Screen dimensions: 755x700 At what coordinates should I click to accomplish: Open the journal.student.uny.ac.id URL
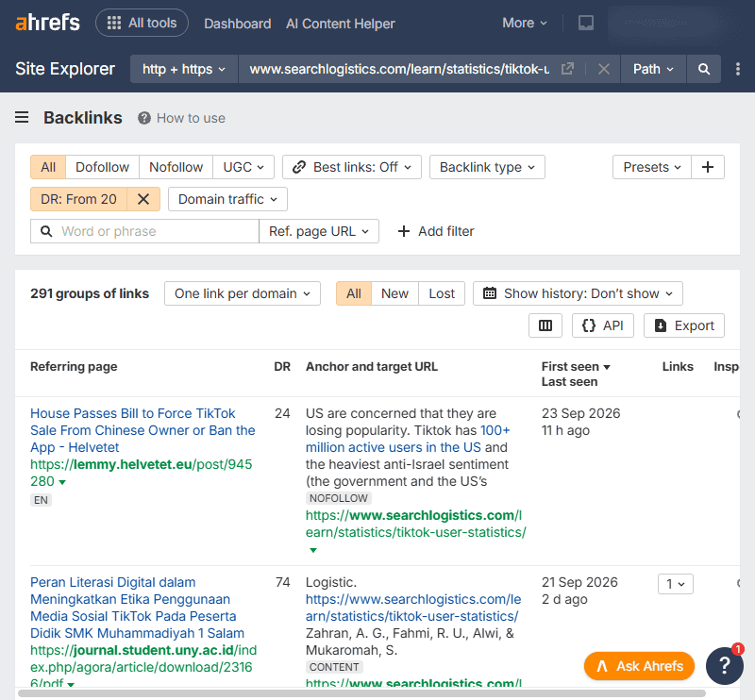click(143, 667)
